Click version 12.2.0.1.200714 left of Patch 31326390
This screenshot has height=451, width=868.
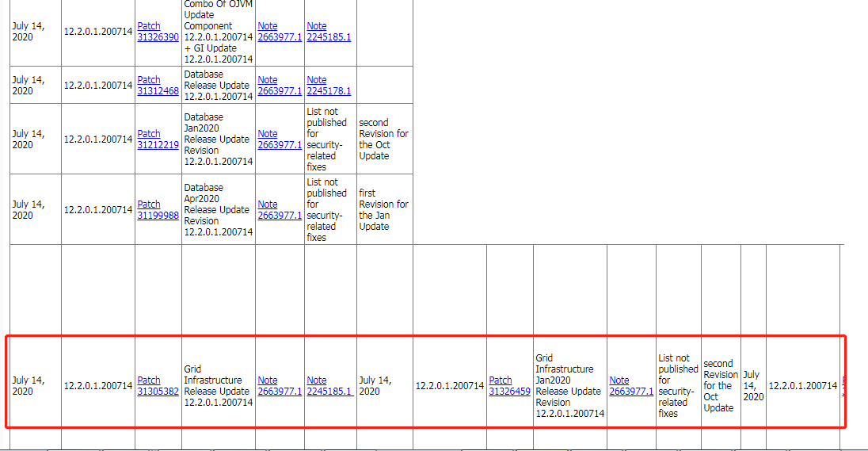click(98, 32)
